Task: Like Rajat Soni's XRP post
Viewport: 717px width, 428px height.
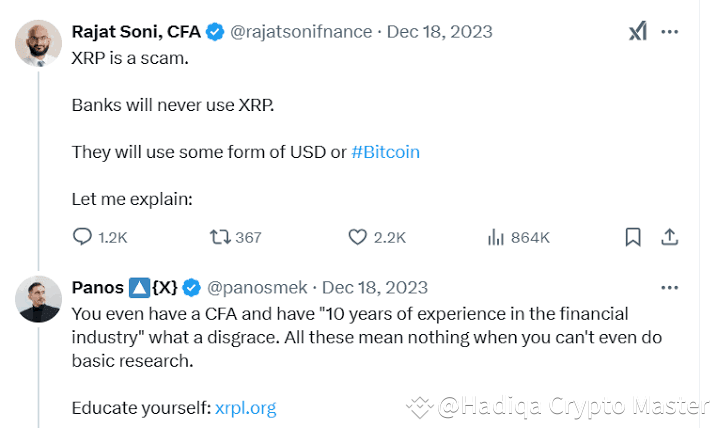Action: 357,237
